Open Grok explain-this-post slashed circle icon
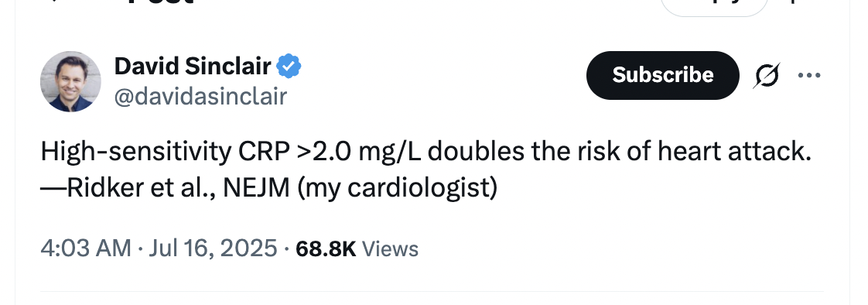This screenshot has height=305, width=868. pos(767,75)
